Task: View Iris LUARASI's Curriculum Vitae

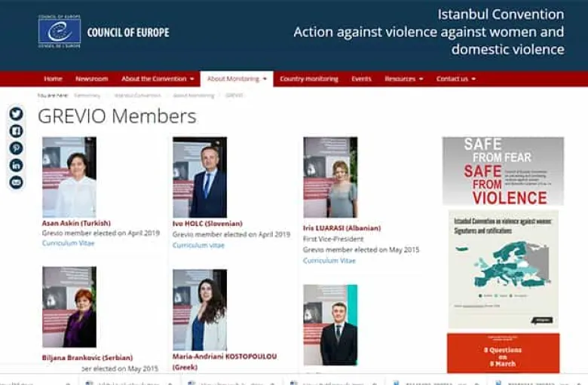Action: [x=329, y=261]
